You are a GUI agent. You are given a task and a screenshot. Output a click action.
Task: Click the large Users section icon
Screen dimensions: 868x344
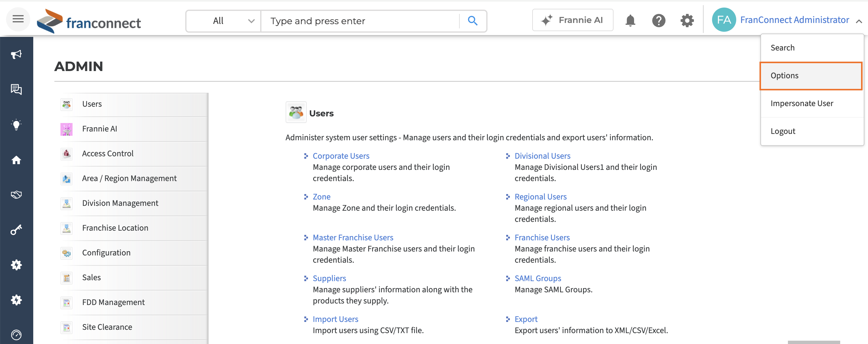[x=296, y=112]
